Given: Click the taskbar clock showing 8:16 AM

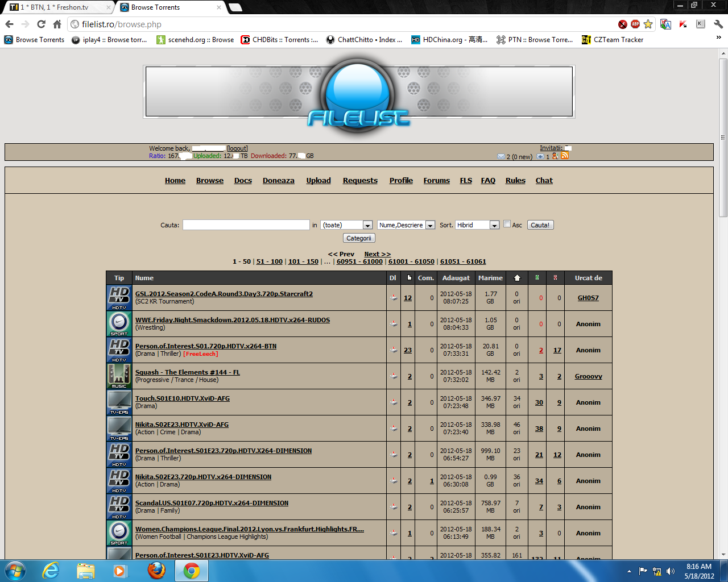Looking at the screenshot, I should (x=699, y=571).
